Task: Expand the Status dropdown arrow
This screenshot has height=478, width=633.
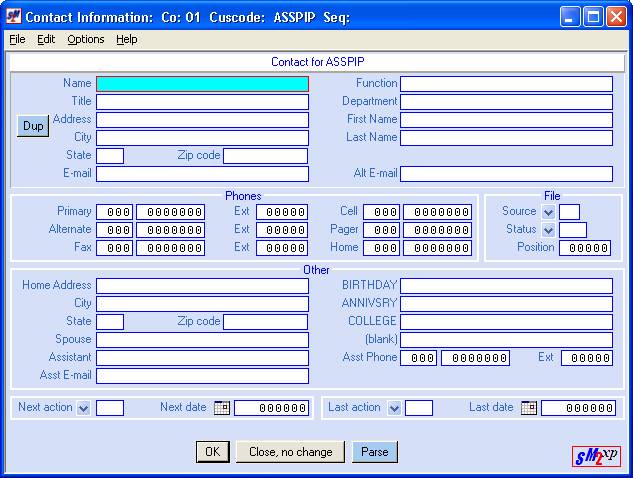Action: click(x=548, y=230)
